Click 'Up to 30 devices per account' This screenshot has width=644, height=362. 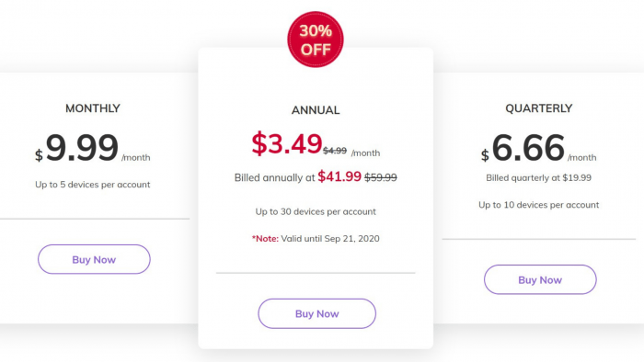point(316,211)
